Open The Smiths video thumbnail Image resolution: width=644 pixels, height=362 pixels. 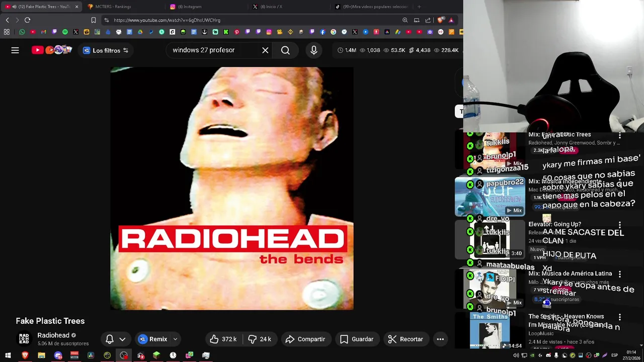pos(490,331)
